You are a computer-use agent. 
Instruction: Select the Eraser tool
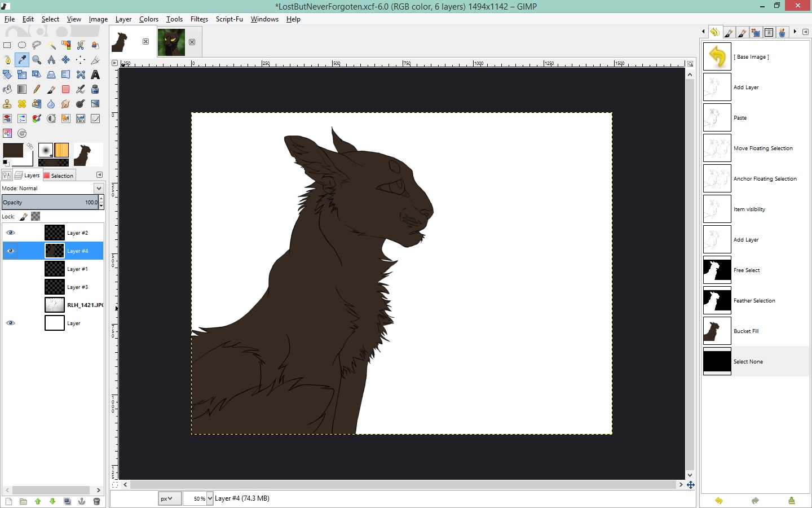click(66, 89)
